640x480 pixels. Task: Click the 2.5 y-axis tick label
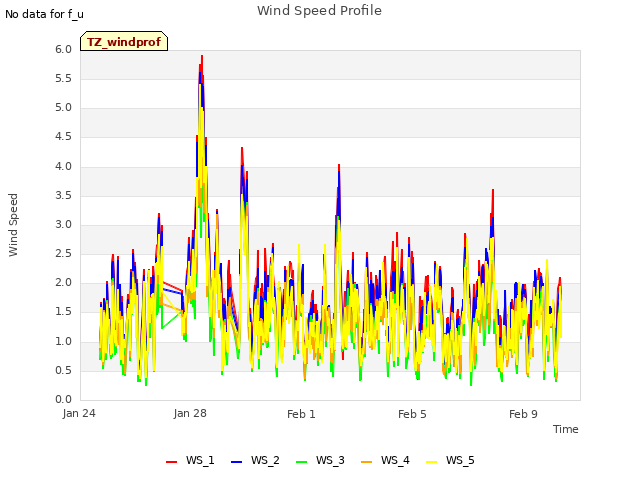point(63,253)
